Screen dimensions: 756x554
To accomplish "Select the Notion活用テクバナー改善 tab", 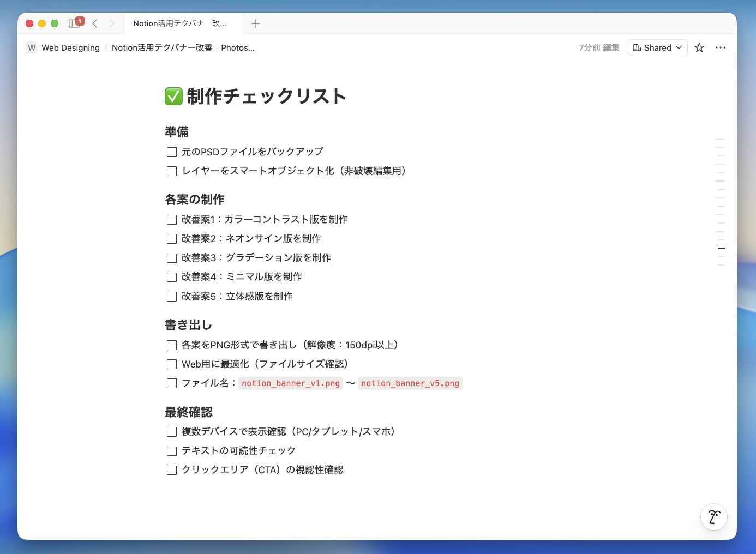I will click(179, 23).
